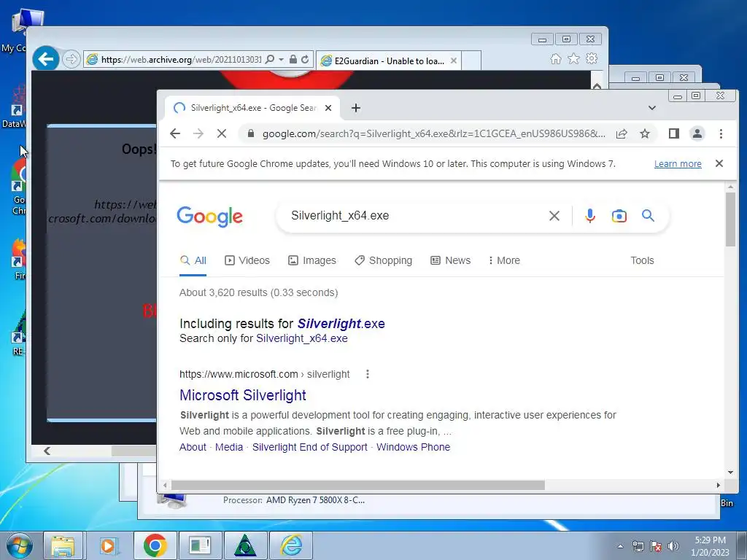
Task: Open the Chrome profile avatar
Action: pyautogui.click(x=697, y=134)
